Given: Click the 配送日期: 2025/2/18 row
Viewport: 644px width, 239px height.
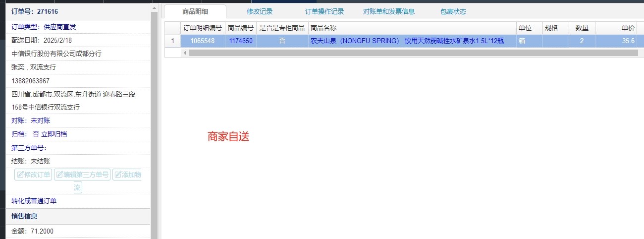Looking at the screenshot, I should point(78,40).
